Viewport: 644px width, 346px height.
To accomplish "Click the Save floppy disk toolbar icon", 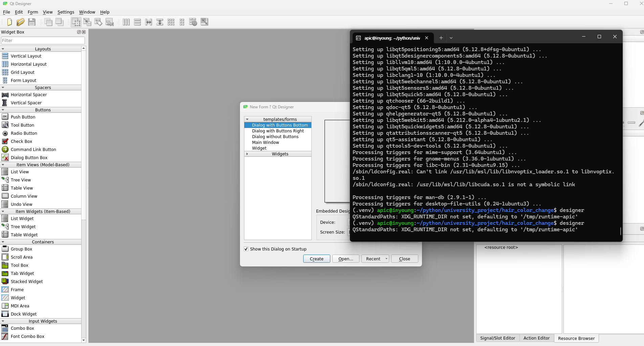I will pyautogui.click(x=32, y=22).
